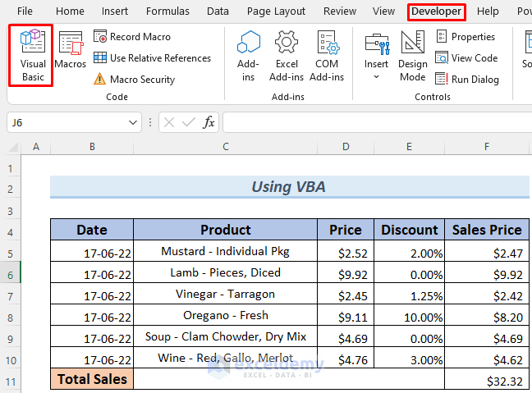Switch to the Page Layout tab
532x393 pixels.
pos(276,11)
